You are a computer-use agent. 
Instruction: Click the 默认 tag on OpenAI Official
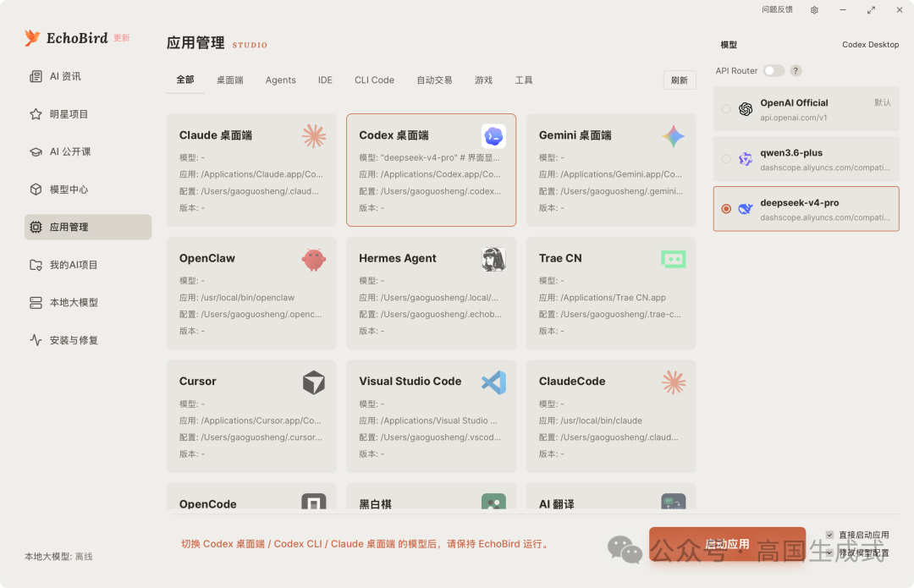(883, 102)
